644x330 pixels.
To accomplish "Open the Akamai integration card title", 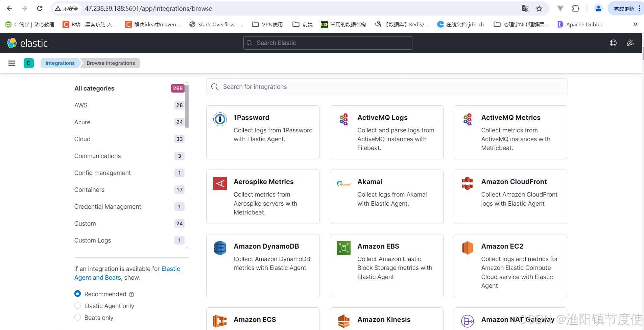I will tap(370, 182).
